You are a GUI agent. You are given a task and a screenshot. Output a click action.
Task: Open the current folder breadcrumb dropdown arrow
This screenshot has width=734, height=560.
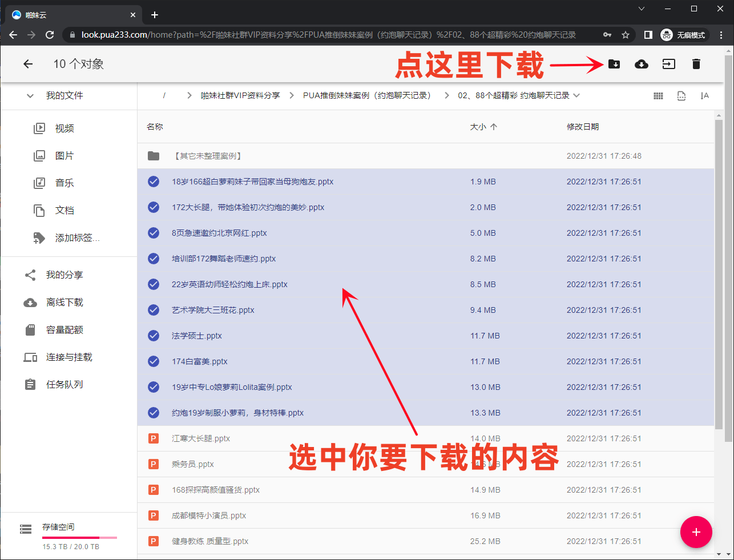coord(576,95)
